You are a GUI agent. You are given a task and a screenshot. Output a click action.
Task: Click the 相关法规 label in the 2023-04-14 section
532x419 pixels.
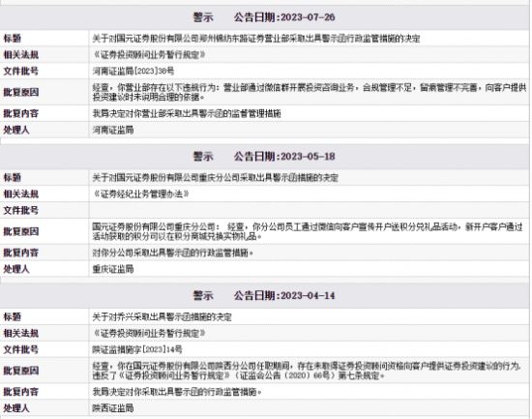(20, 333)
